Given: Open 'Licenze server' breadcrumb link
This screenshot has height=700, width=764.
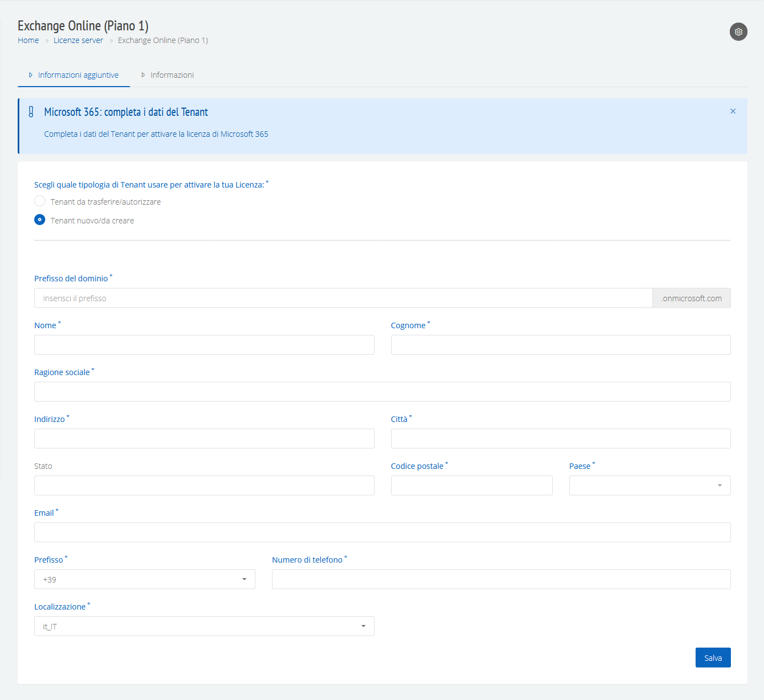Looking at the screenshot, I should pyautogui.click(x=78, y=40).
